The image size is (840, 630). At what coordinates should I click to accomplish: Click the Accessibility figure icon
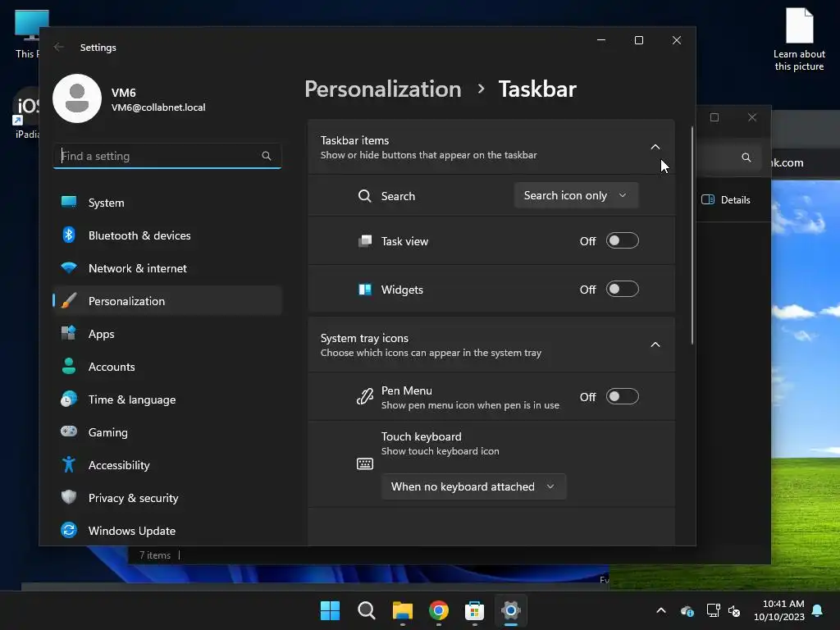(69, 464)
